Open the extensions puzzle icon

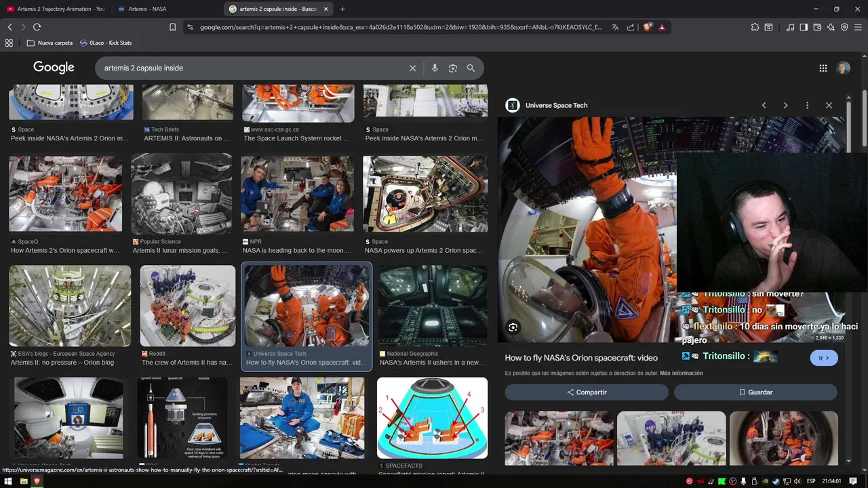(755, 27)
